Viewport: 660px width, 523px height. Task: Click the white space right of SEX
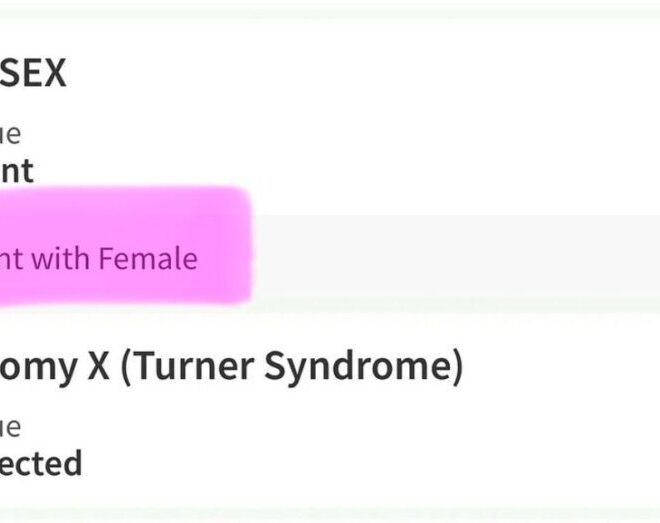click(362, 73)
